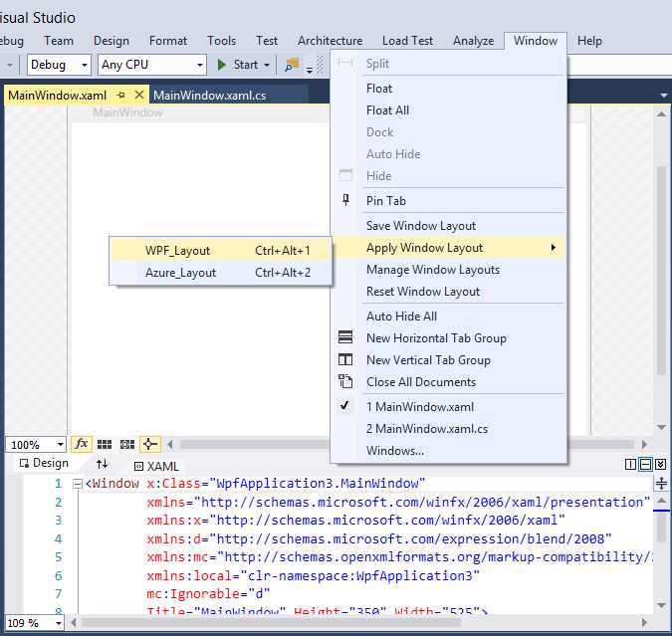Click the New Horizontal Tab Group icon
This screenshot has height=636, width=672.
pyautogui.click(x=345, y=337)
